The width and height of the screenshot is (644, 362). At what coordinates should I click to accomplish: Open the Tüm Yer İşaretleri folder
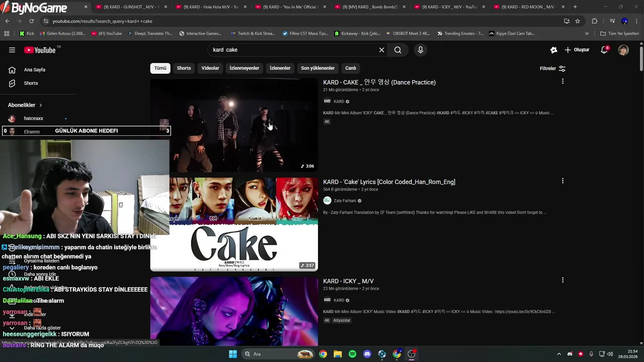(619, 33)
